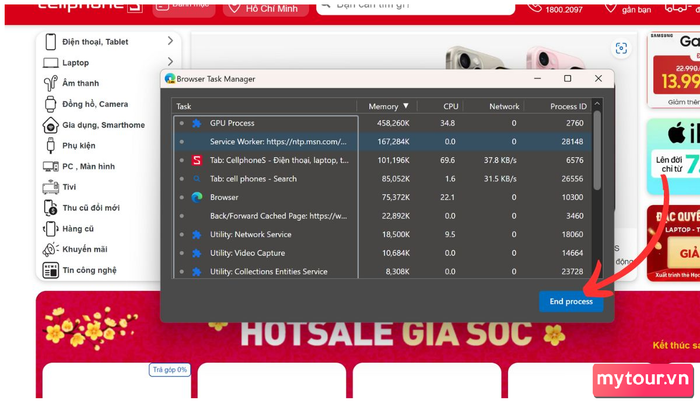Open Hàng cũ link
Screen dimensions: 700x405
78,229
